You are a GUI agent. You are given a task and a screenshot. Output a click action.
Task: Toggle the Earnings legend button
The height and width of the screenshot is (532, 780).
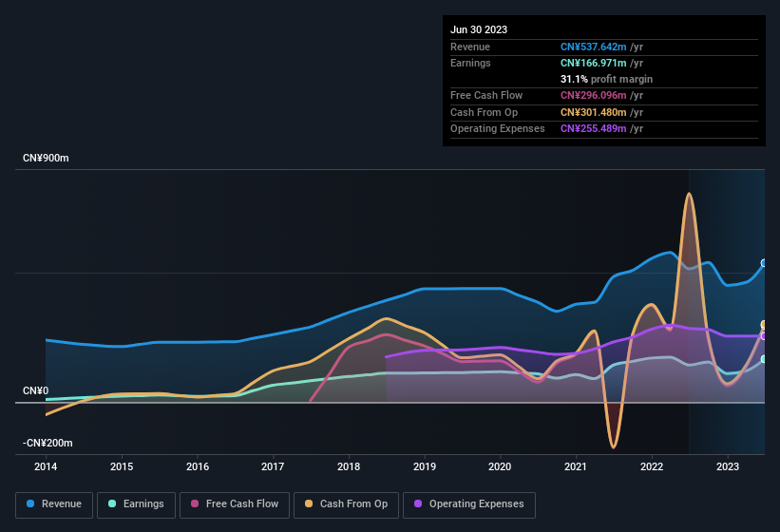tap(136, 504)
